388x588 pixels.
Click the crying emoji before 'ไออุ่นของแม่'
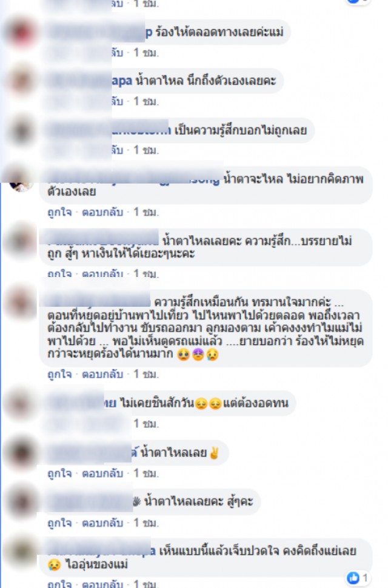(x=55, y=564)
